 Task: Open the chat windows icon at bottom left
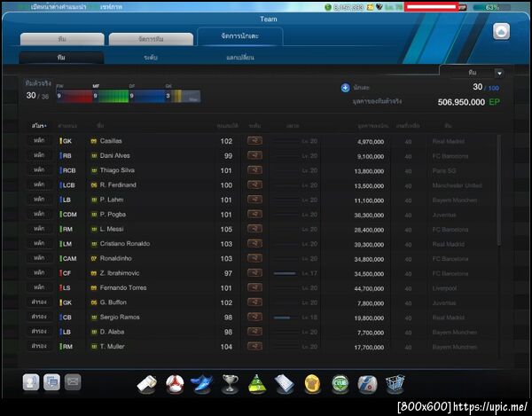51,382
